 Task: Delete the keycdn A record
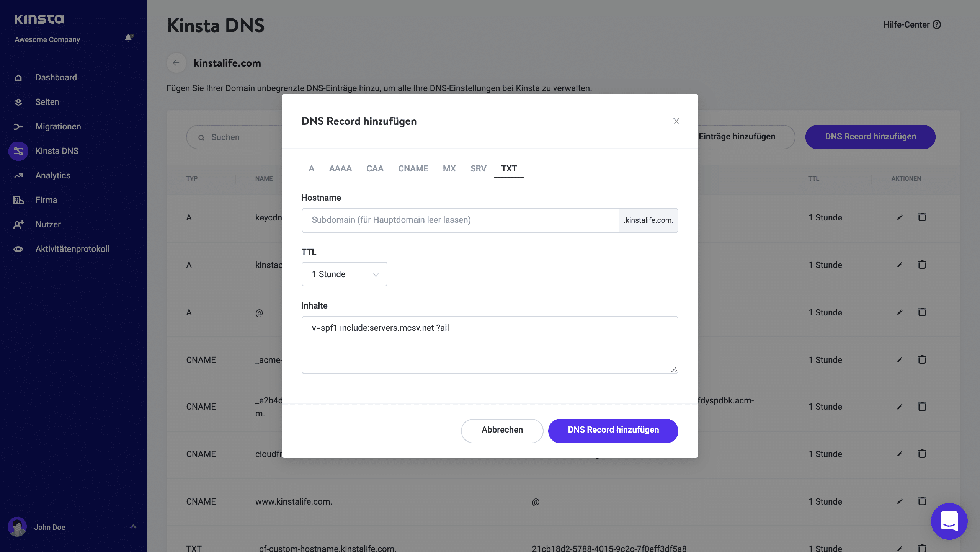pyautogui.click(x=922, y=217)
